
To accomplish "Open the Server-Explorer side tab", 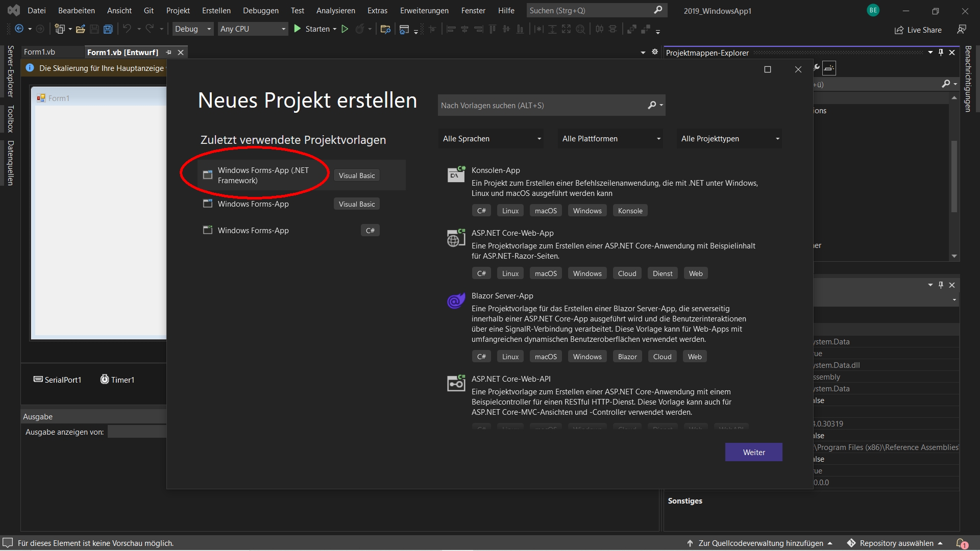I will tap(10, 71).
